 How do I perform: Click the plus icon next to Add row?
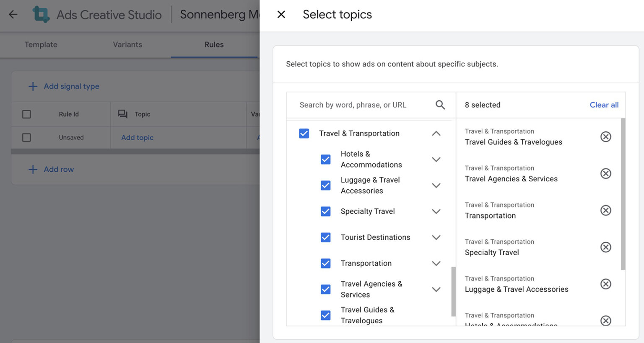point(33,169)
